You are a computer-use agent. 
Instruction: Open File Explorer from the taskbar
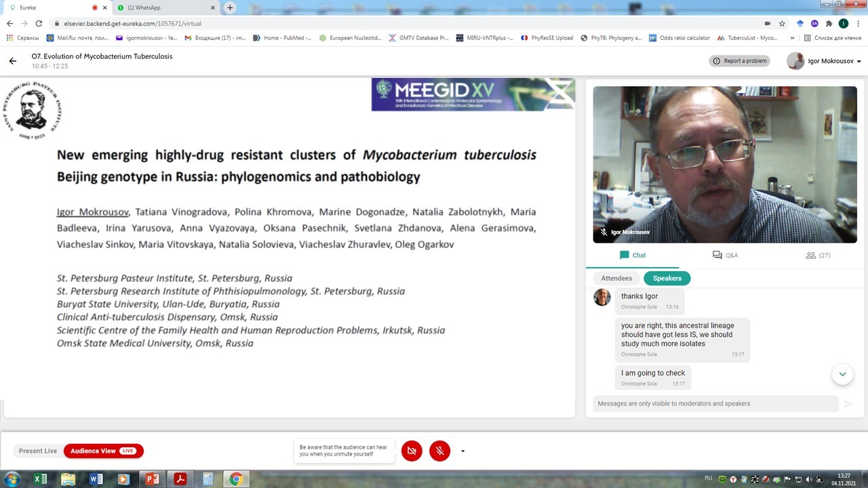tap(68, 479)
